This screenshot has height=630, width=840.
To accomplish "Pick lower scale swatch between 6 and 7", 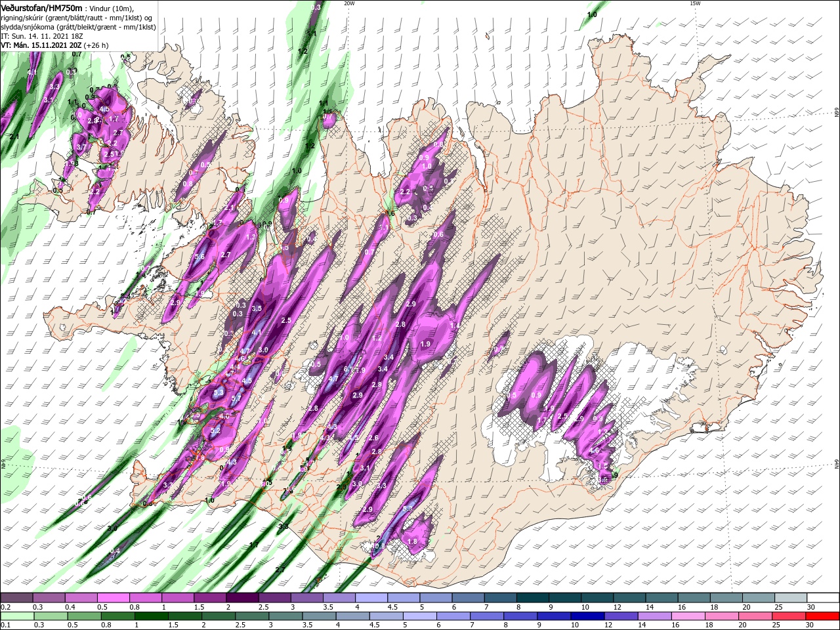I will point(453,616).
